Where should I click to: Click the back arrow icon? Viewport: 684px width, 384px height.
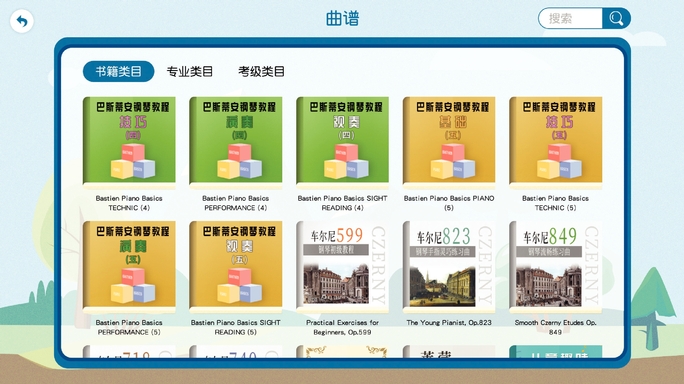coord(21,21)
